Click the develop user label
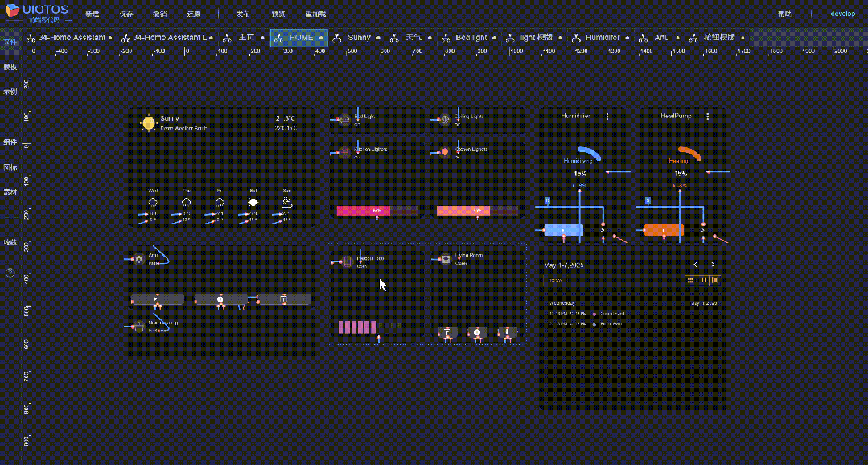This screenshot has width=868, height=465. point(842,14)
